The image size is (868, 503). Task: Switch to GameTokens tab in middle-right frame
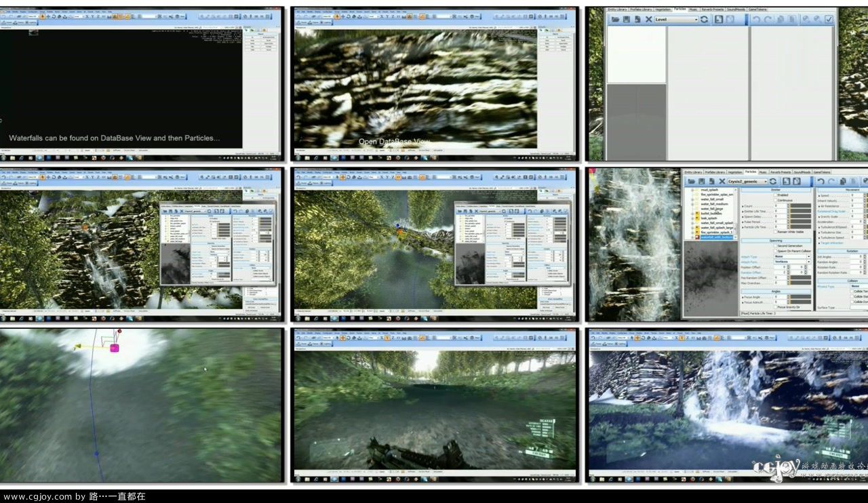point(821,172)
